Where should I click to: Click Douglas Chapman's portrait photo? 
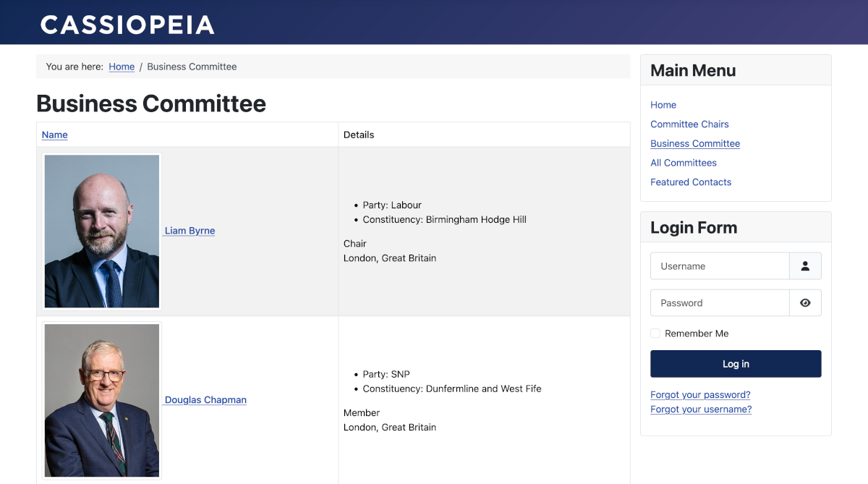pos(101,400)
